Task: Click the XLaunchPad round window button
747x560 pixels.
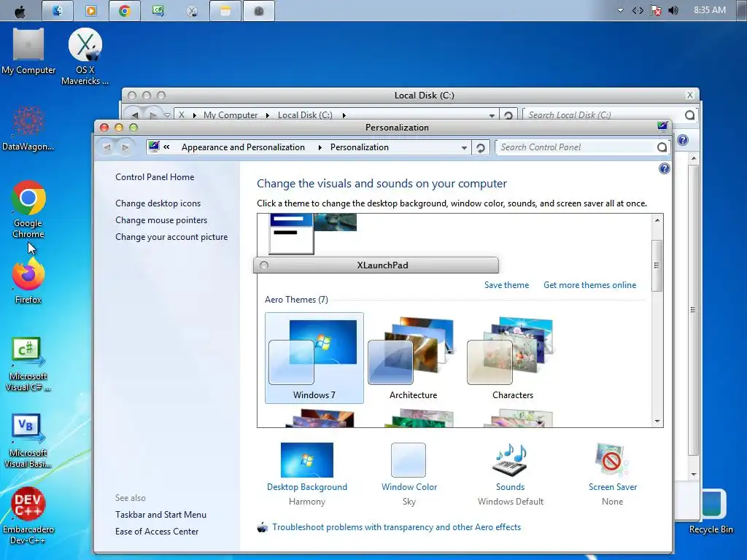Action: click(264, 265)
